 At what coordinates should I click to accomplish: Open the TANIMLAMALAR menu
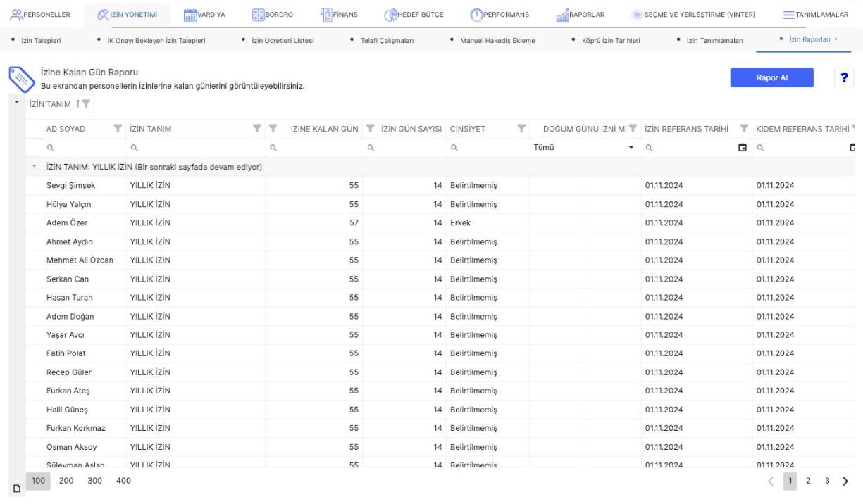point(816,15)
